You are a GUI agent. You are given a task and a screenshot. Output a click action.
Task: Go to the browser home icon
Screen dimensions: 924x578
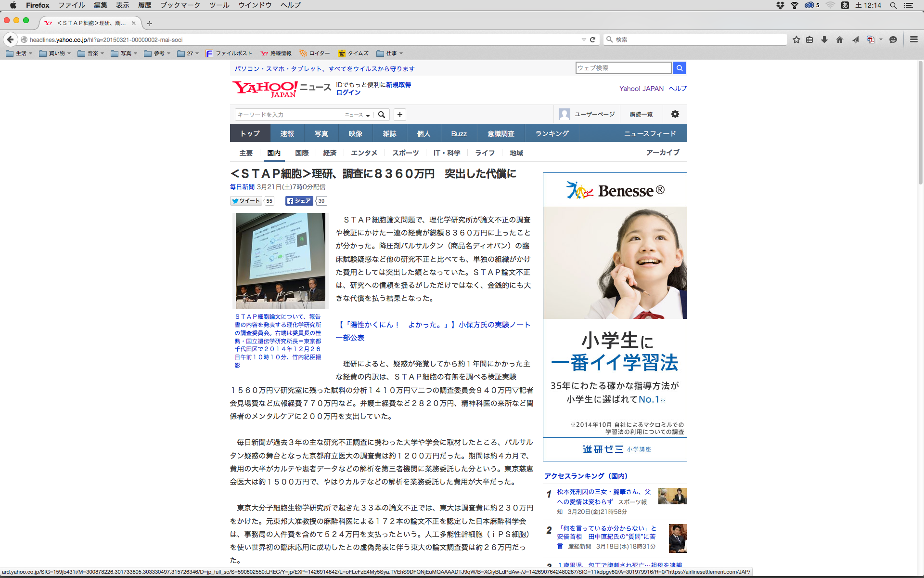(840, 39)
